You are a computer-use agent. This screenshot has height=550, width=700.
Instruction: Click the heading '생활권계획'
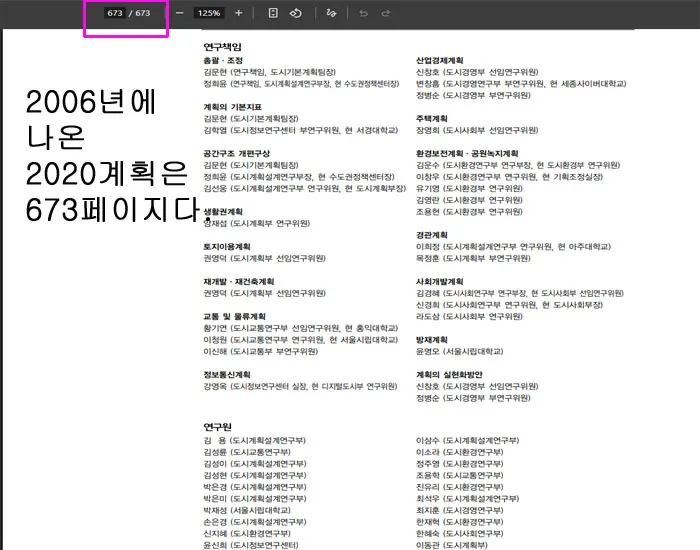coord(223,211)
